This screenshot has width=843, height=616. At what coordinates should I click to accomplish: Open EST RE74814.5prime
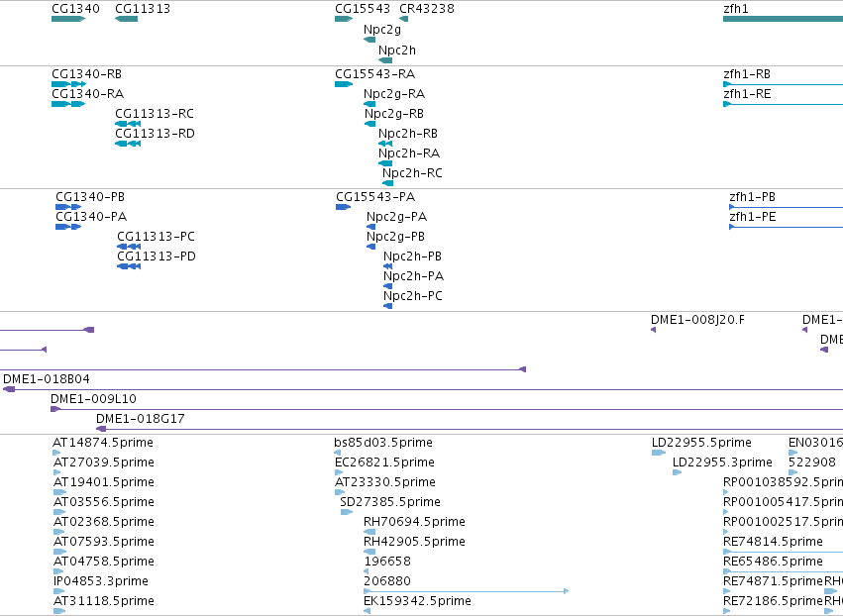click(773, 542)
